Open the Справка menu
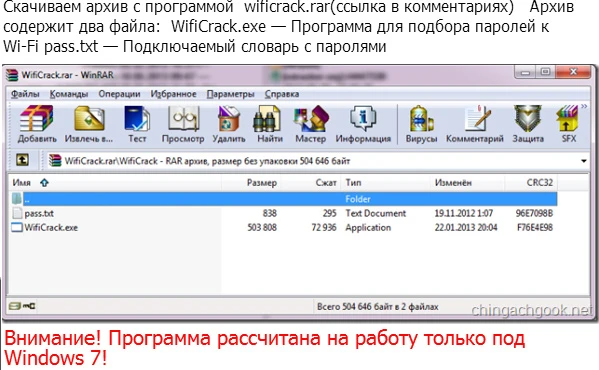The width and height of the screenshot is (599, 370). [282, 94]
